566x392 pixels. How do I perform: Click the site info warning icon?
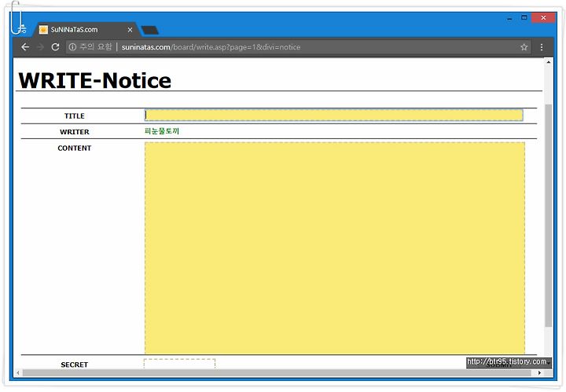pyautogui.click(x=72, y=47)
